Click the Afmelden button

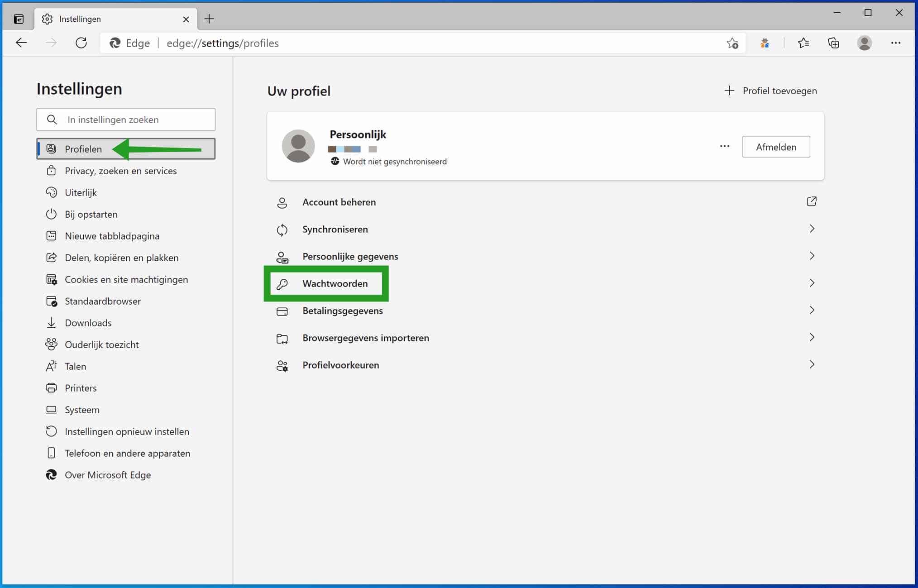click(776, 147)
